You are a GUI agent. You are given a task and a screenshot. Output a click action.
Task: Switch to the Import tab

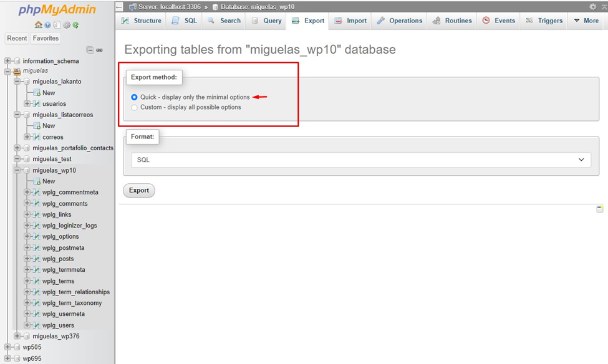click(350, 21)
